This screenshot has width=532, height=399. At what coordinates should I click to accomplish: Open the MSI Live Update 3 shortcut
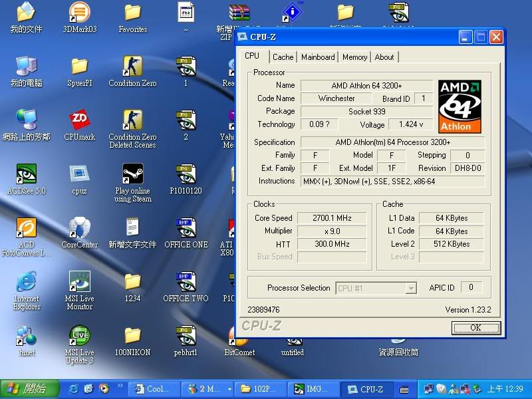click(80, 336)
